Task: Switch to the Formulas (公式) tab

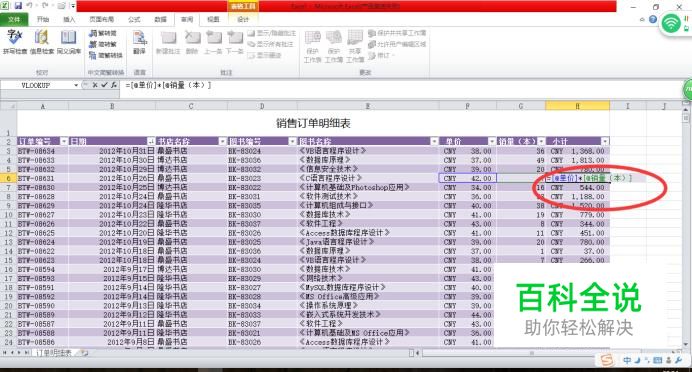Action: pyautogui.click(x=134, y=19)
